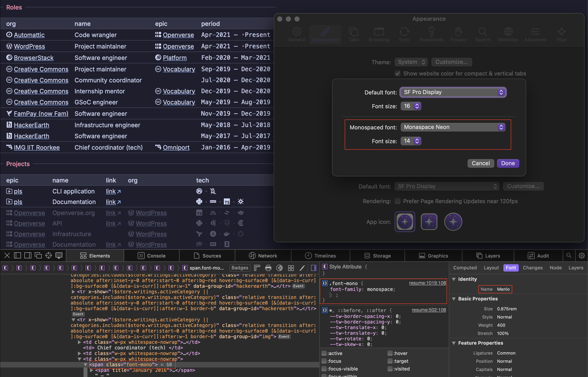Click the inspector search magnifier icon
Viewport: 588px width, 377px height.
pos(569,256)
